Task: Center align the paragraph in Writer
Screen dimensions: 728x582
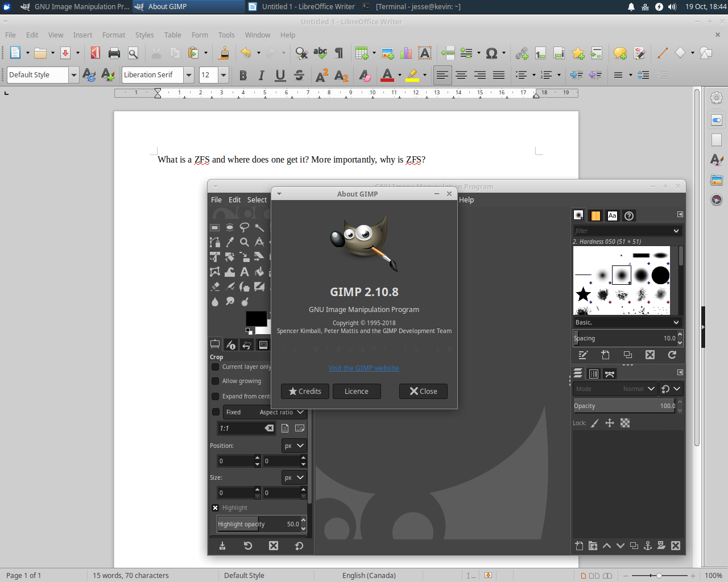Action: [x=461, y=75]
